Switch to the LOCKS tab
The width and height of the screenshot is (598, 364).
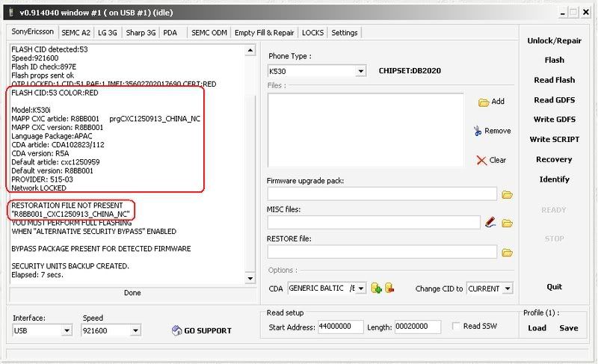(x=312, y=33)
